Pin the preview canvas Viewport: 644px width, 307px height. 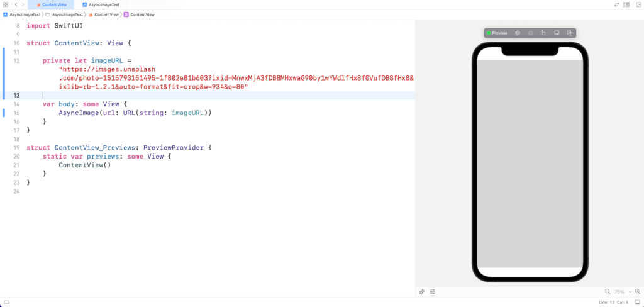pos(421,292)
